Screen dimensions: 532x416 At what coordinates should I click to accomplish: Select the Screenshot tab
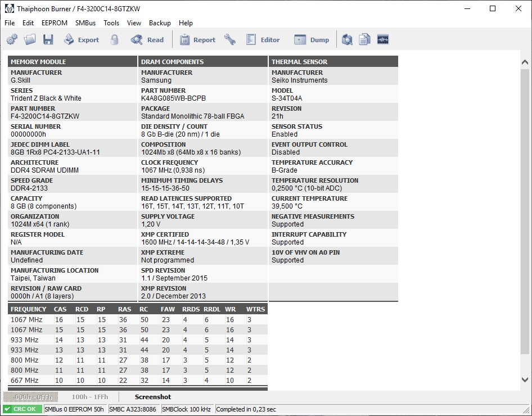153,397
